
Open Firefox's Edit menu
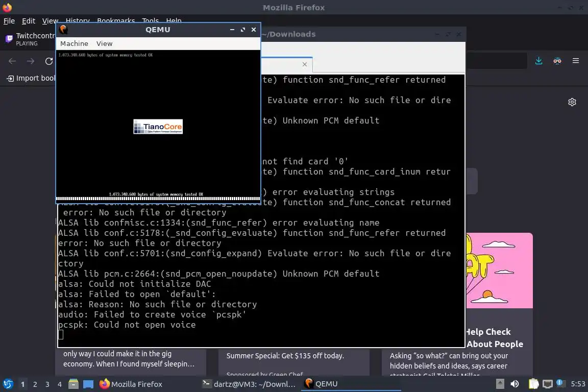[29, 21]
